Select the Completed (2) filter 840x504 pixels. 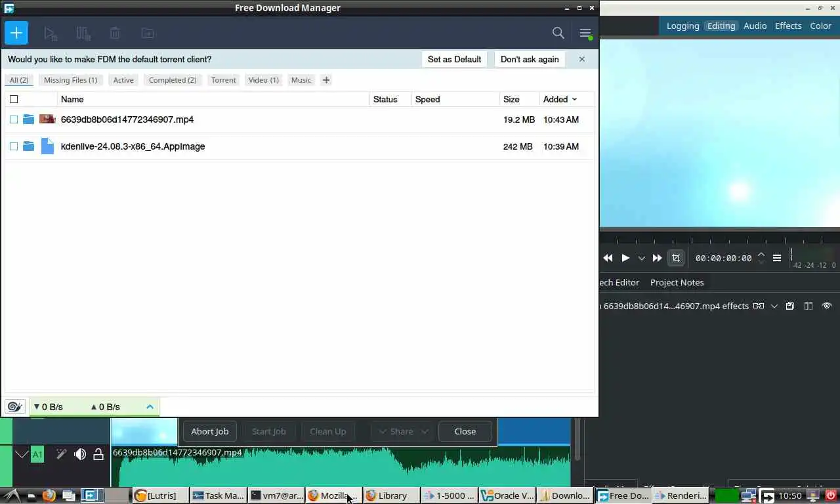(173, 80)
